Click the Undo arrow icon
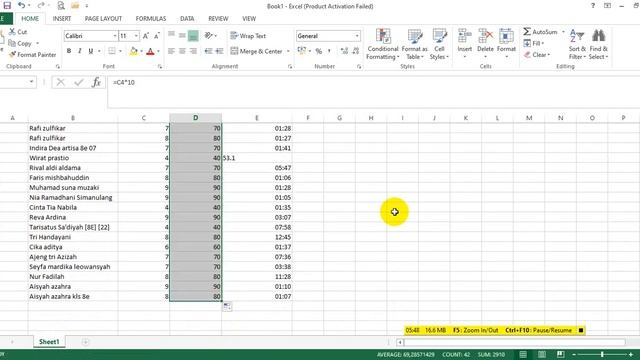Screen dimensions: 640x360 point(22,5)
